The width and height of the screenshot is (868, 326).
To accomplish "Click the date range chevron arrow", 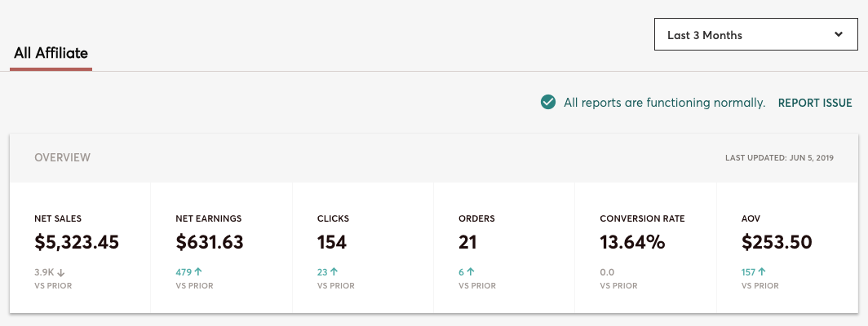I will pyautogui.click(x=839, y=35).
